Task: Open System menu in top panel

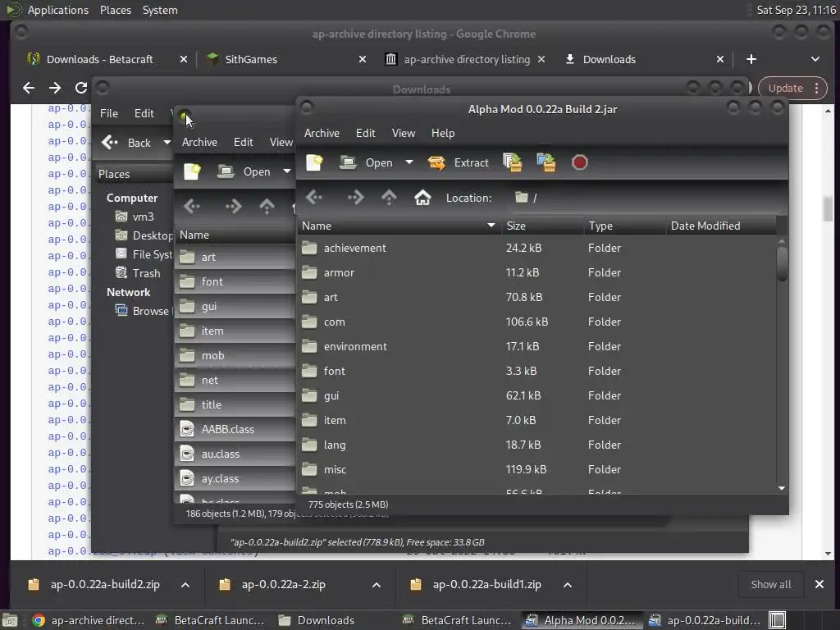Action: point(160,10)
